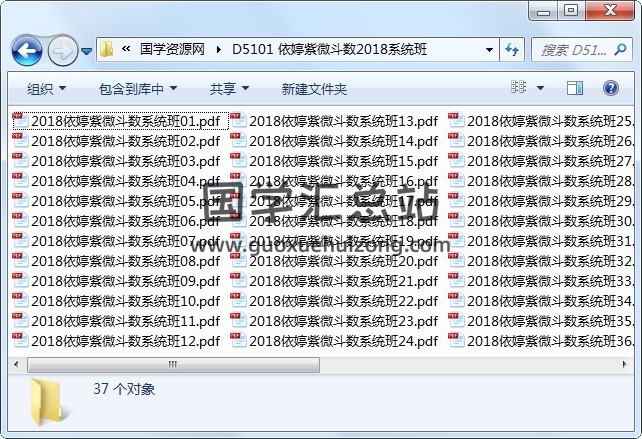
Task: Click the 新建文件夹 button
Action: click(x=314, y=89)
